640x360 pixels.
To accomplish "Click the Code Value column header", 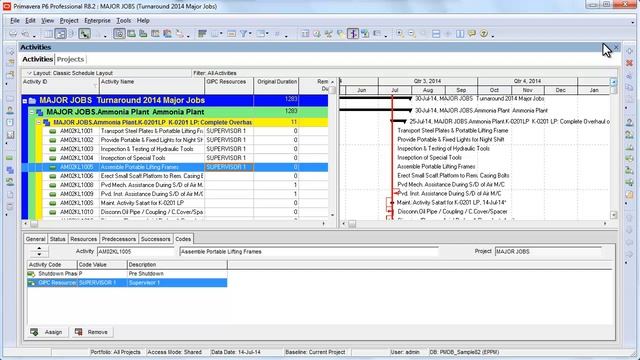I will coord(102,264).
